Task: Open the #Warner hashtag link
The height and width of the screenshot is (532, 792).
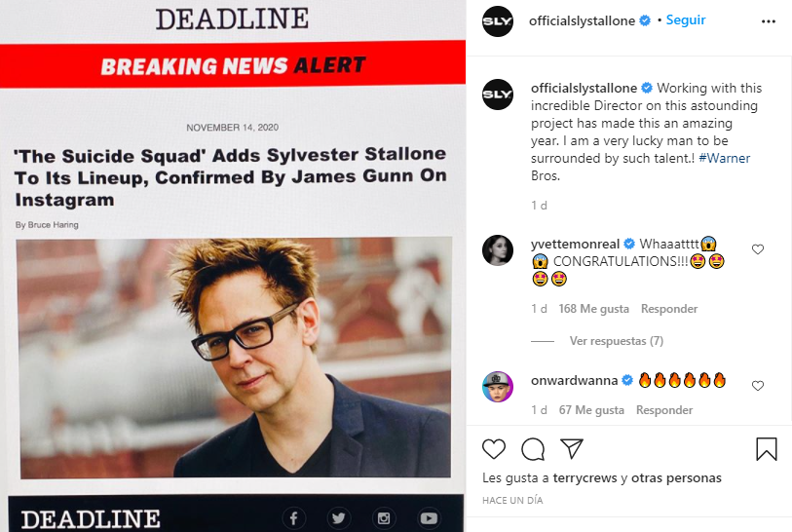Action: click(725, 158)
